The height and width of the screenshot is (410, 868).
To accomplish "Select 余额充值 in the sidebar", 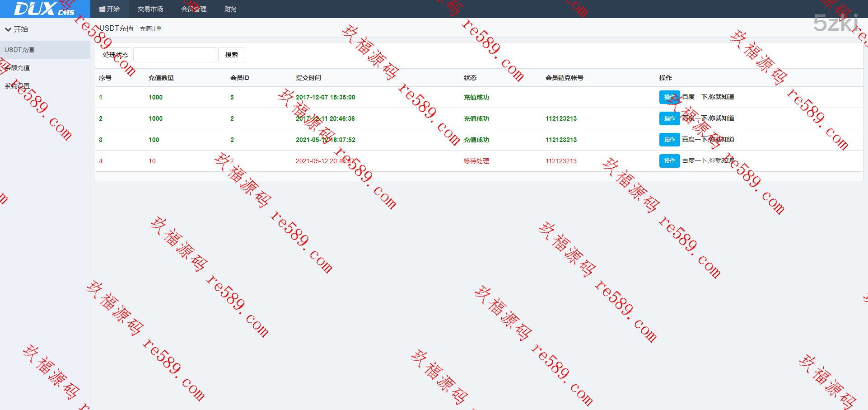I will (x=18, y=68).
